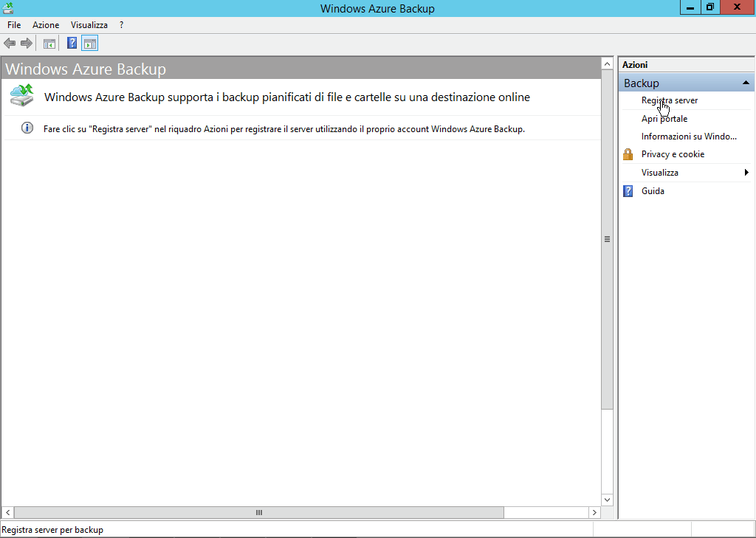This screenshot has width=756, height=538.
Task: Click the horizontal scrollbar right arrow
Action: (x=594, y=512)
